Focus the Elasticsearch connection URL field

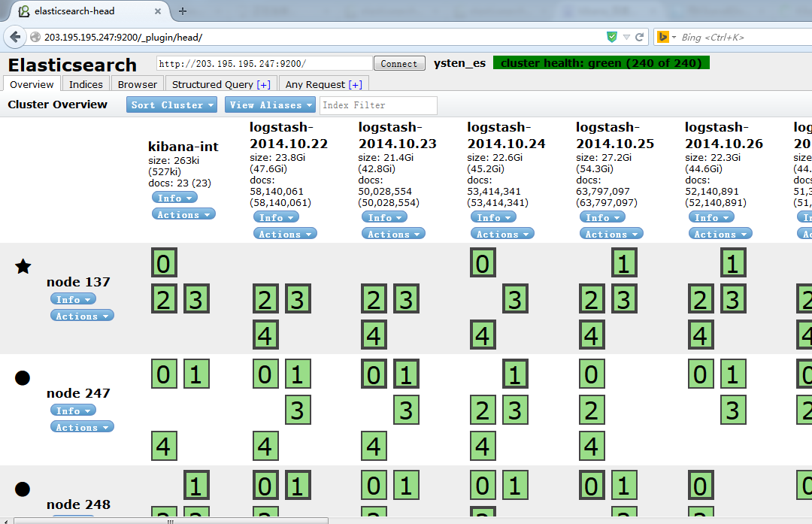coord(264,63)
